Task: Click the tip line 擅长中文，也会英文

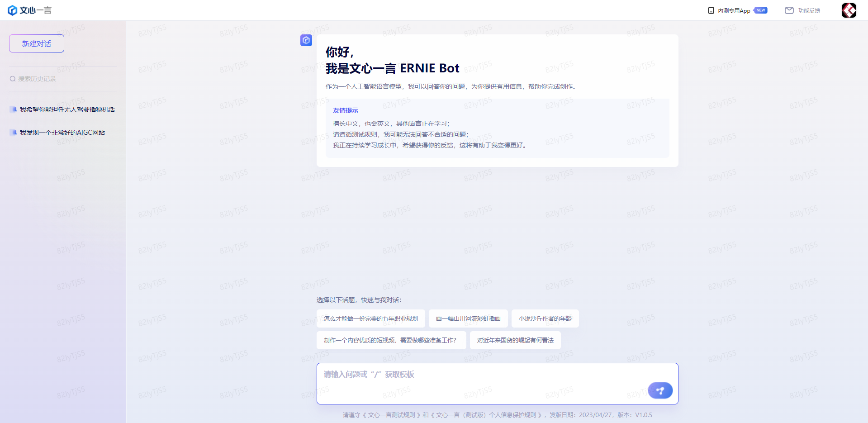Action: pos(391,124)
